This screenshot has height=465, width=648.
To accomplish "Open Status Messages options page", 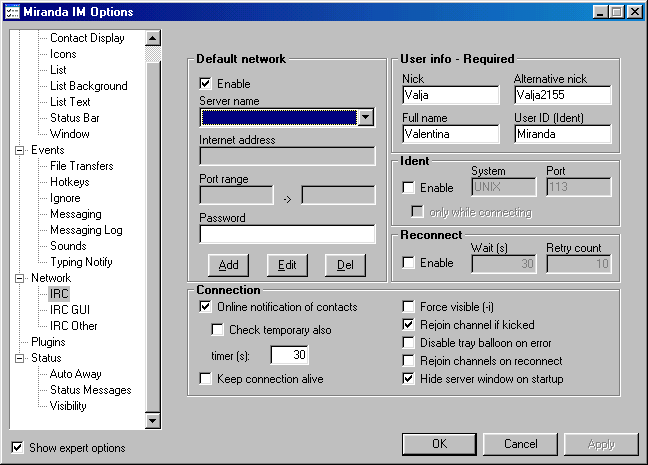I will tap(91, 390).
